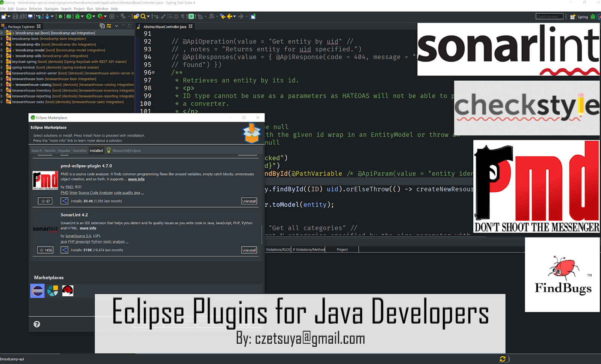
Task: Select the AbstractBaseController.java editor tab
Action: (165, 27)
